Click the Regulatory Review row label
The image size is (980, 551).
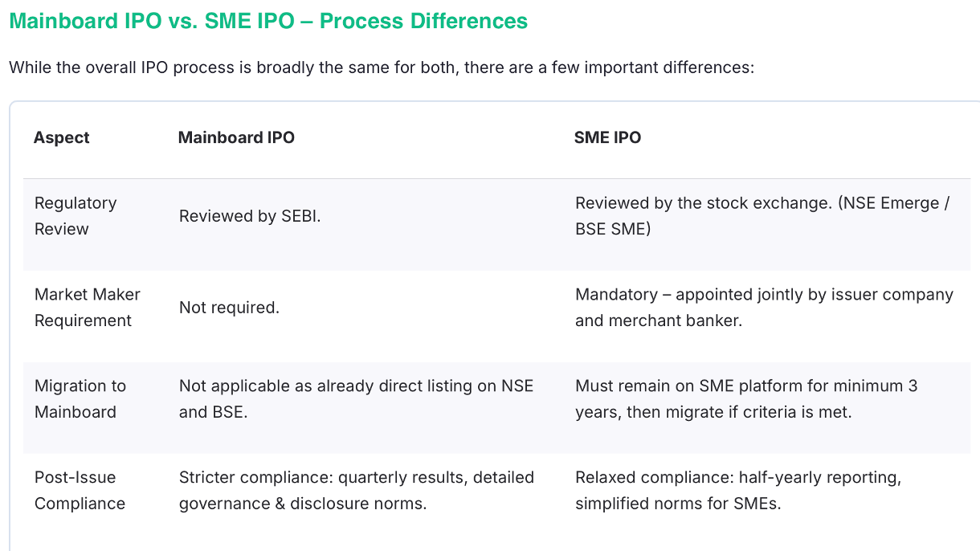76,216
